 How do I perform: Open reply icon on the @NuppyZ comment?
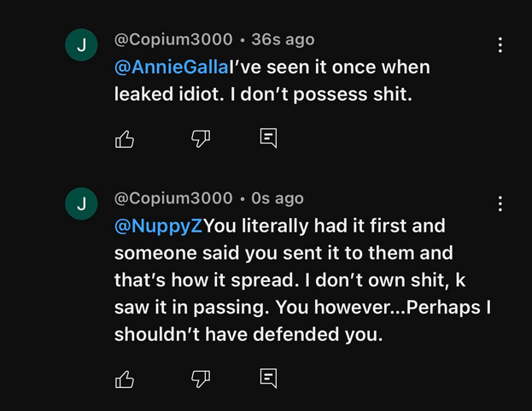tap(268, 378)
